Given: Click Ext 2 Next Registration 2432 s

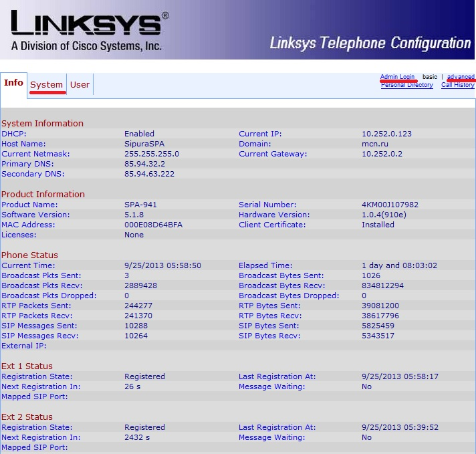Looking at the screenshot, I should (x=137, y=437).
